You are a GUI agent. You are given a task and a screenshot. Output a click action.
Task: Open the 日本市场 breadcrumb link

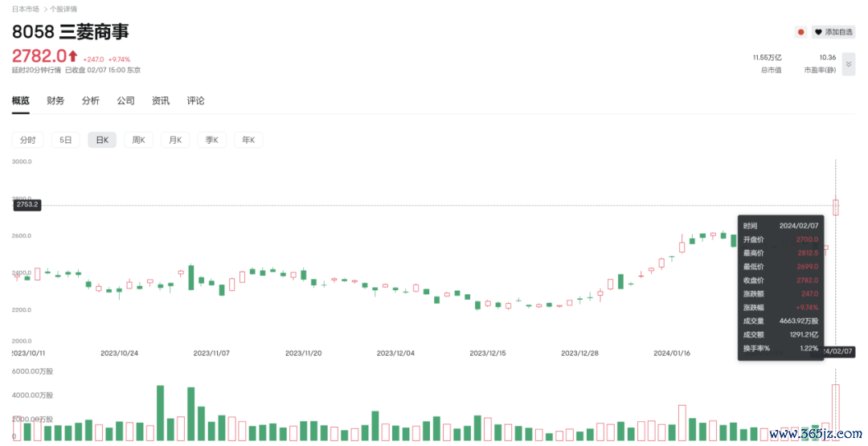pyautogui.click(x=26, y=9)
